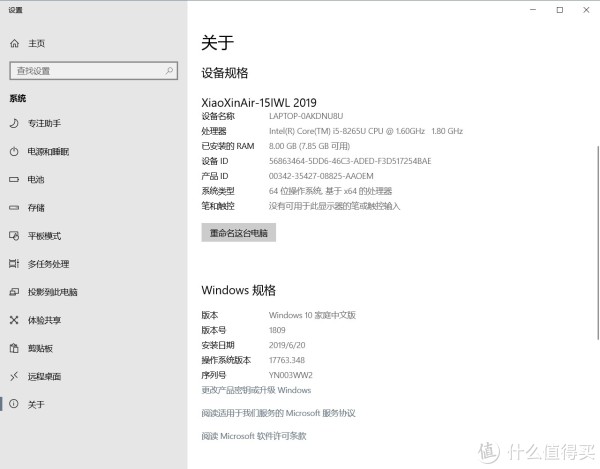Click the Power and Sleep icon

click(x=14, y=151)
